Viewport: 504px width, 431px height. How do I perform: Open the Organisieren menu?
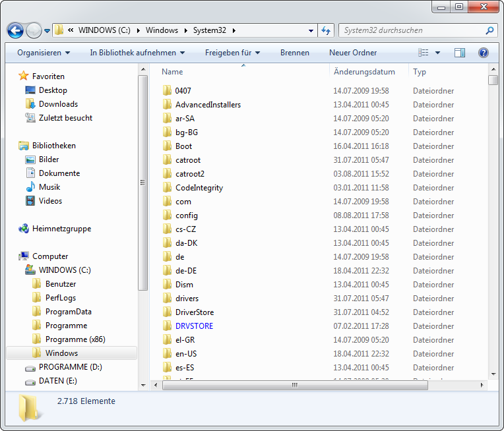tap(44, 53)
